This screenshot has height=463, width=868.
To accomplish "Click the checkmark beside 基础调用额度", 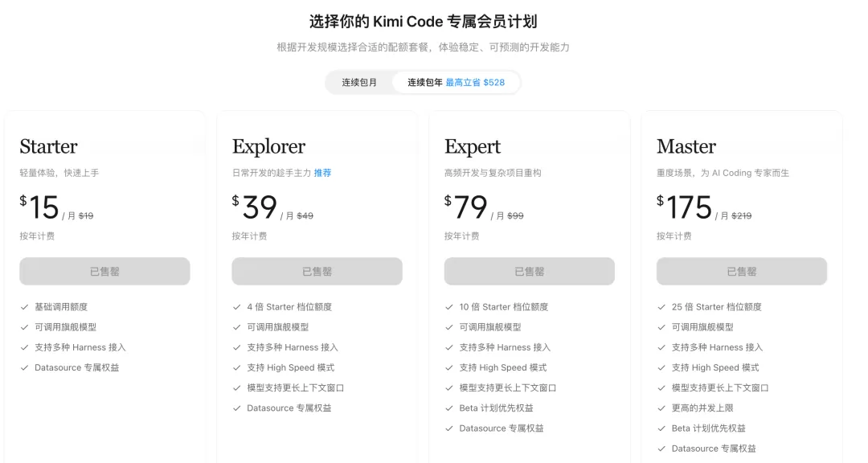I will [x=24, y=307].
